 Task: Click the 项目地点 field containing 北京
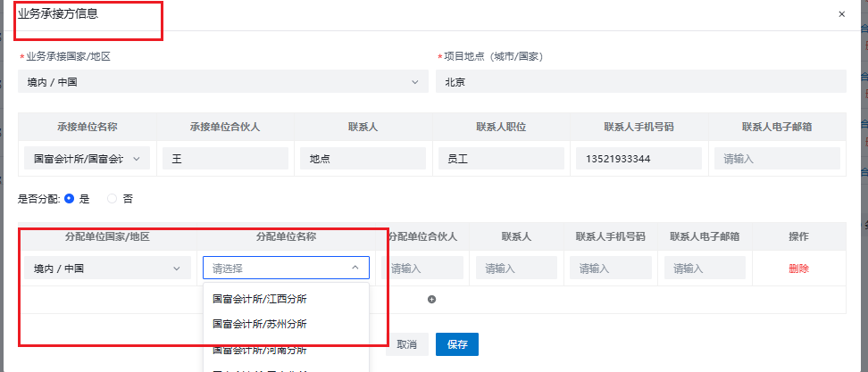pos(640,82)
